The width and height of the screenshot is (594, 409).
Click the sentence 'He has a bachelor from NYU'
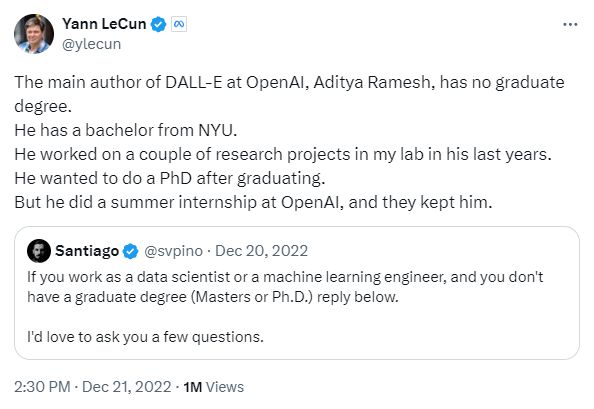tap(126, 130)
